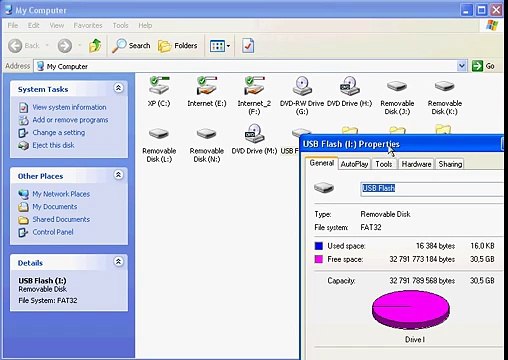Open the Edit menu
The height and width of the screenshot is (360, 508).
pos(33,25)
